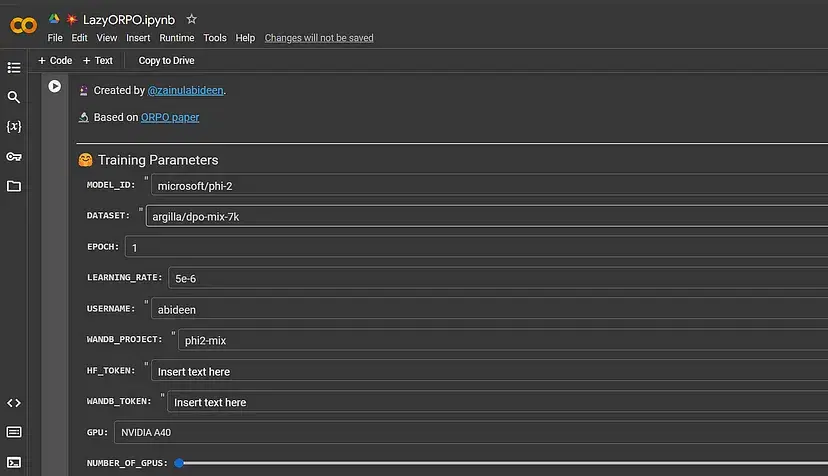
Task: Open the command palette icon
Action: (14, 432)
